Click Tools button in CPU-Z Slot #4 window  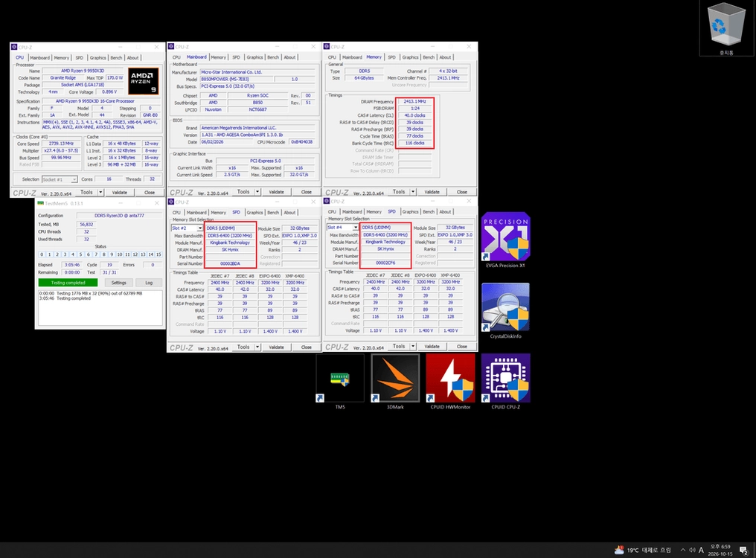pyautogui.click(x=399, y=346)
